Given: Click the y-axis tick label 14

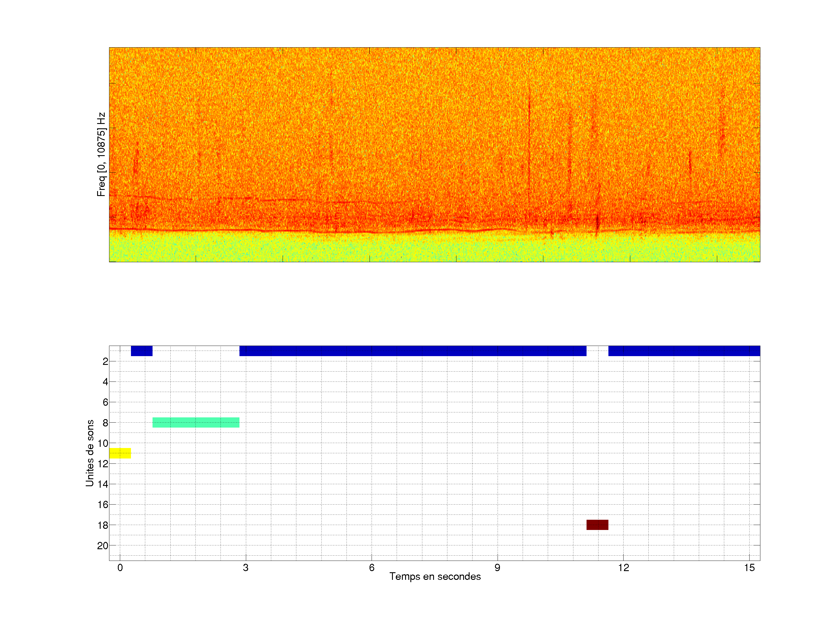Looking at the screenshot, I should 103,484.
